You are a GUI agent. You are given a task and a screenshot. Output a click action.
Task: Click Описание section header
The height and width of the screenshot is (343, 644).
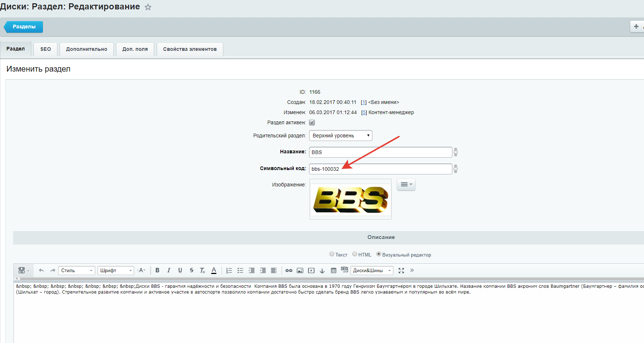click(381, 237)
